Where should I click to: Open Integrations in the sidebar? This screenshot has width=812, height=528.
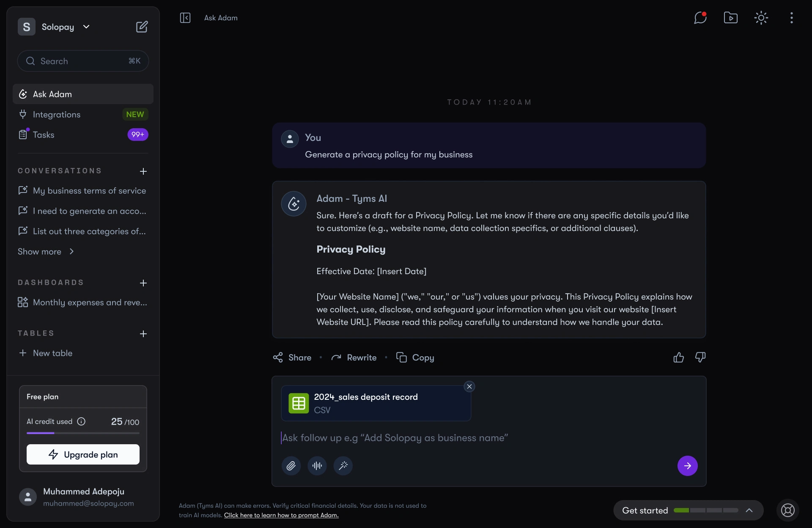pyautogui.click(x=57, y=115)
